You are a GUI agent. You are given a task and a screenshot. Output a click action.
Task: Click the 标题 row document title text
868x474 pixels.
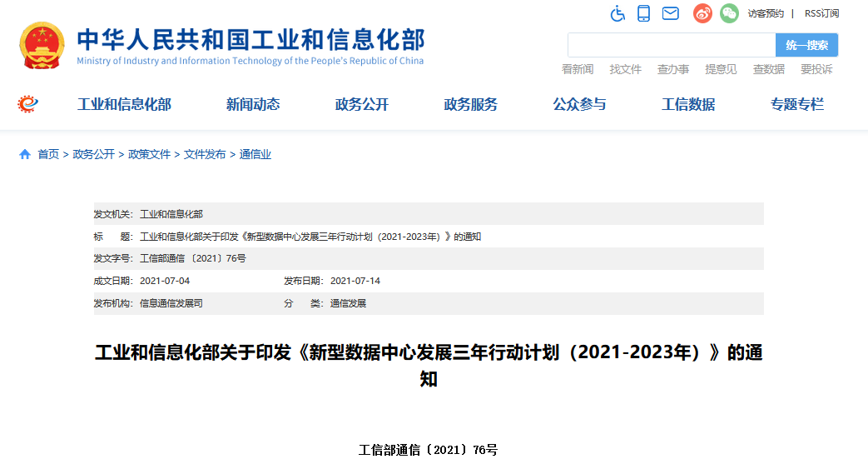pyautogui.click(x=310, y=237)
